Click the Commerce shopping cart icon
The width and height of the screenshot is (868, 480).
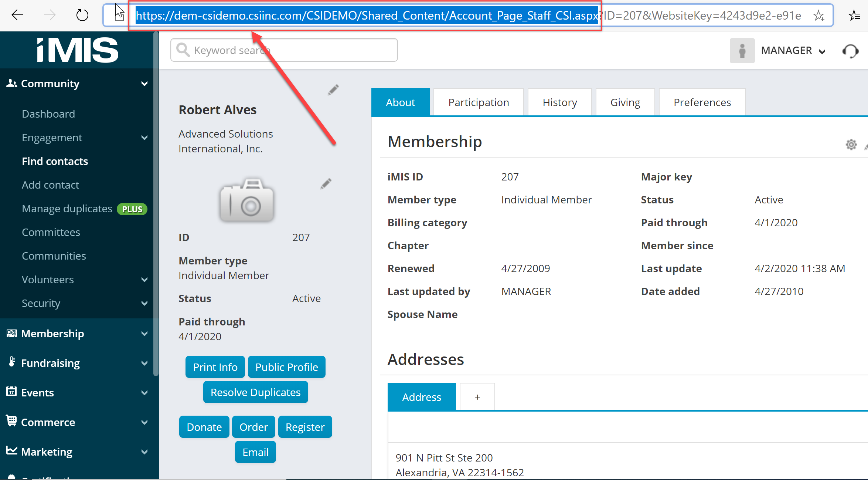[11, 422]
